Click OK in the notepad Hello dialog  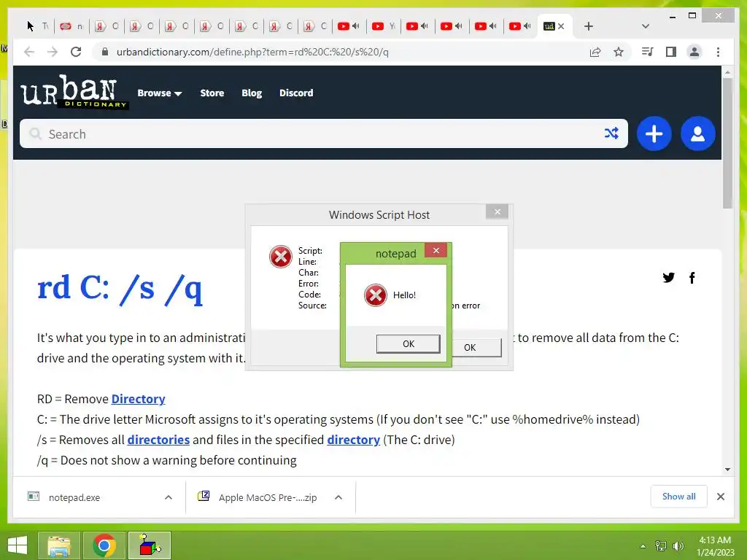[409, 344]
